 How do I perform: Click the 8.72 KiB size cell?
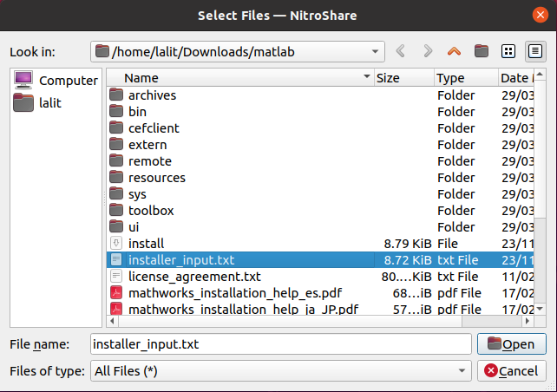tap(408, 260)
